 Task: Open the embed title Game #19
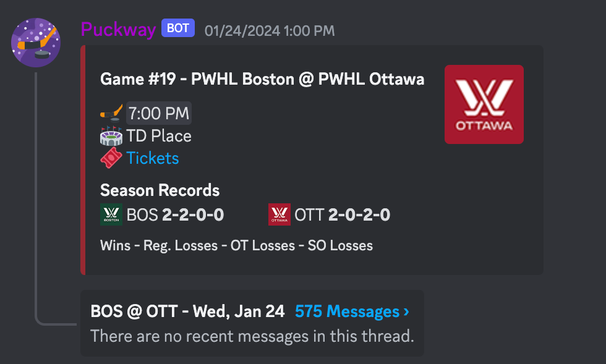click(262, 79)
